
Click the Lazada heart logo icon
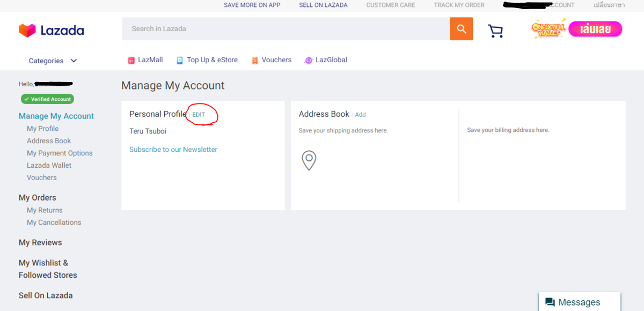tap(27, 30)
